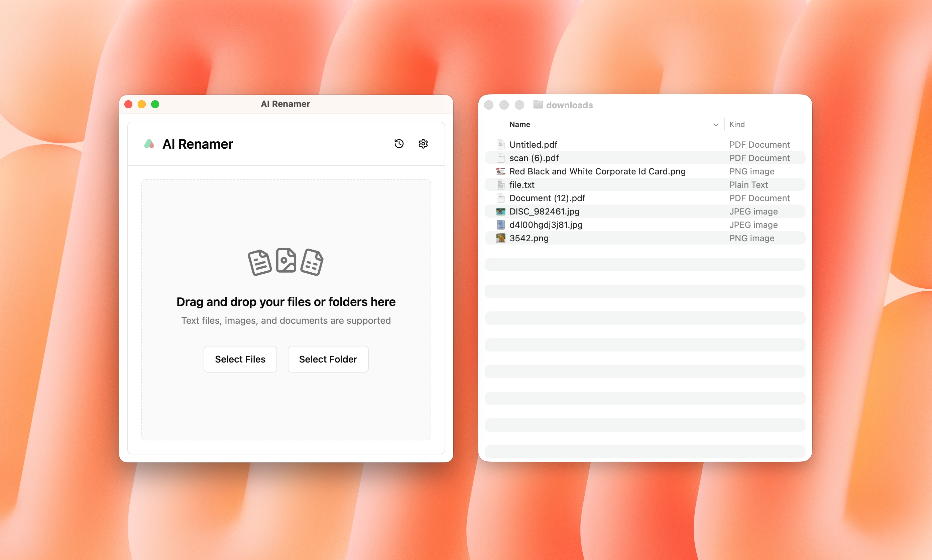Select the scan (6).pdf file
Viewport: 932px width, 560px height.
[x=534, y=158]
